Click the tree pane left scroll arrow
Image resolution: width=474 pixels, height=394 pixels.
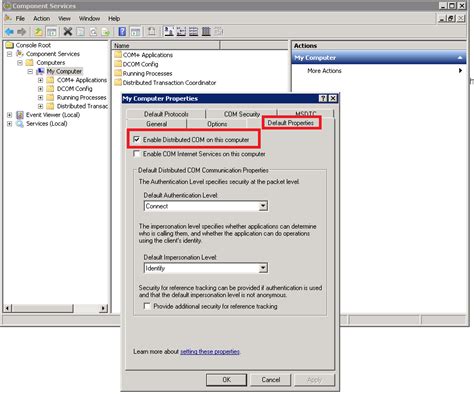click(x=7, y=308)
